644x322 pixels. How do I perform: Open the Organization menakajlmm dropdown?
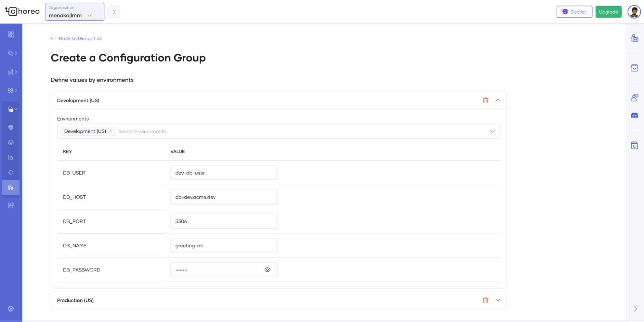pos(75,12)
